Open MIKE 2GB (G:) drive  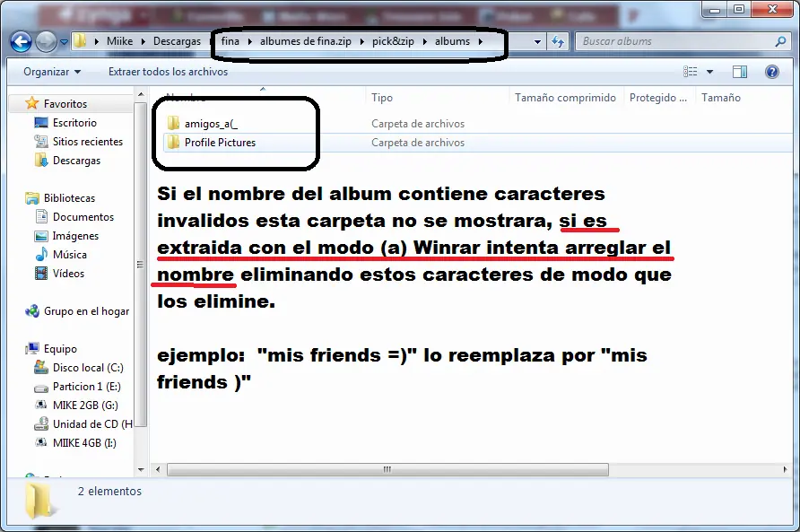point(84,406)
